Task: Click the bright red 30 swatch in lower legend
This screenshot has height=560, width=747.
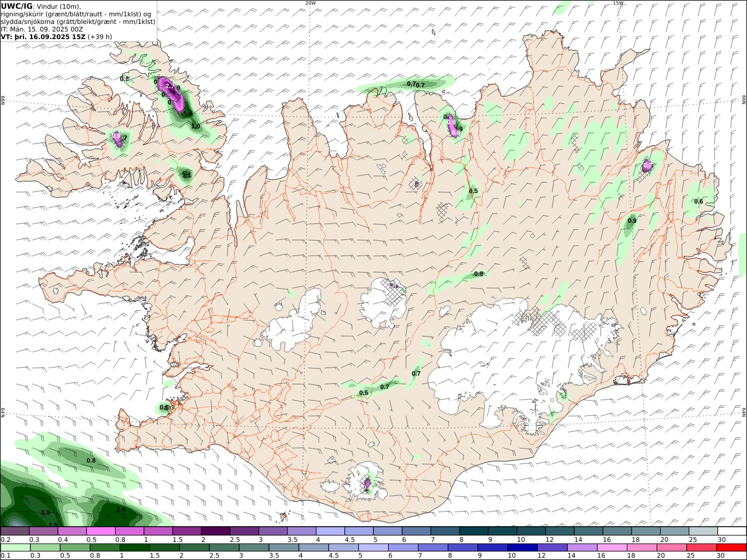Action: pyautogui.click(x=732, y=548)
